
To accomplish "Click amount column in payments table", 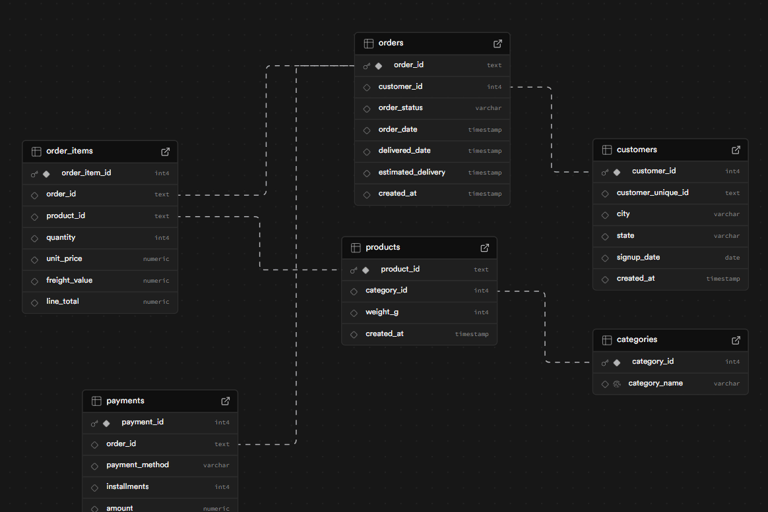I will click(160, 506).
